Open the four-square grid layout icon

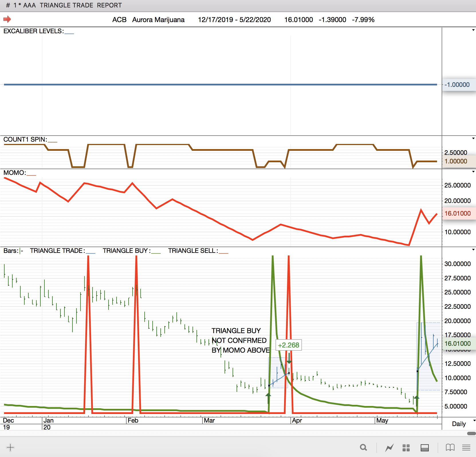coord(406,448)
